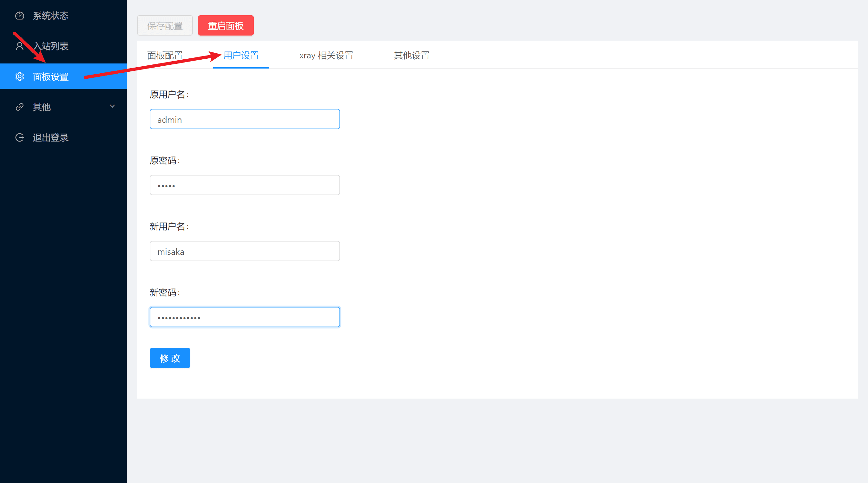Viewport: 868px width, 483px height.
Task: Switch to the 面板配置 tab
Action: [x=164, y=55]
